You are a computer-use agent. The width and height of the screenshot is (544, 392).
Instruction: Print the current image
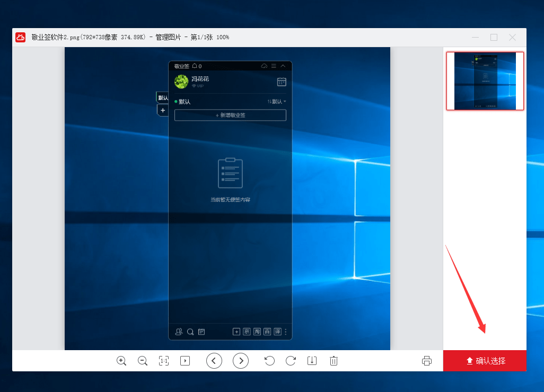tap(427, 361)
